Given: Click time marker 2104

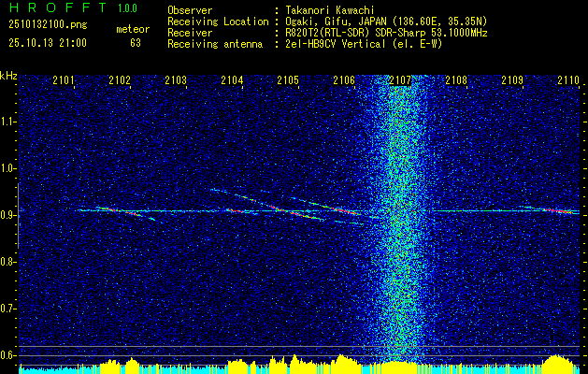Looking at the screenshot, I should 232,79.
